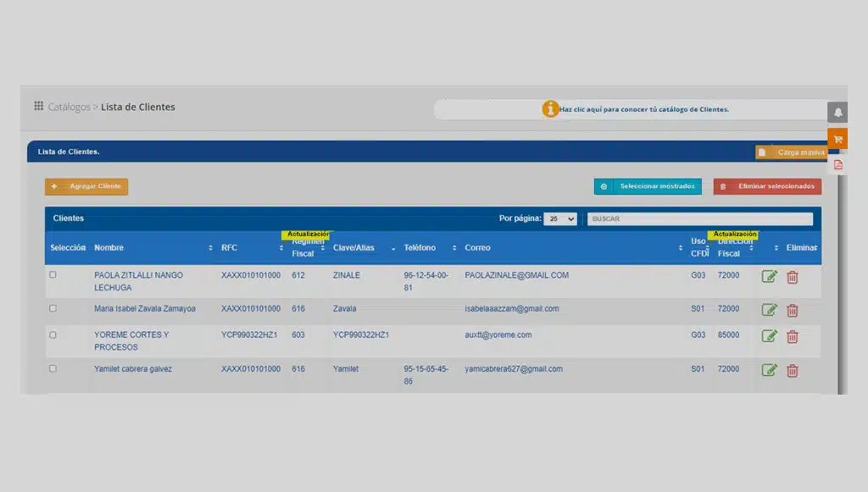Delete the Maria Isabel Zavala Zamayoa row

coord(792,309)
